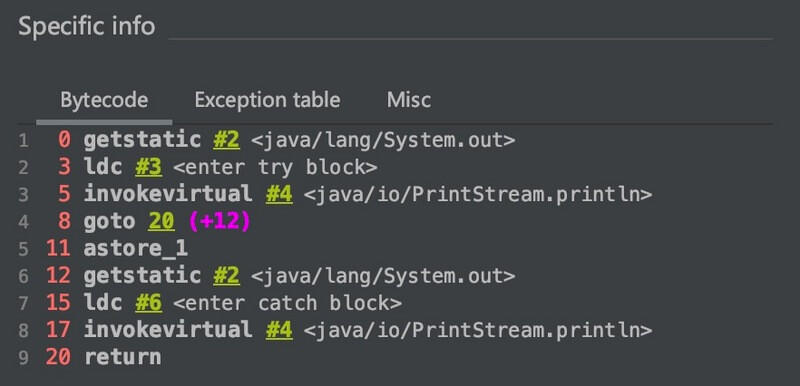
Task: Click the first invokevirtual instruction keyword
Action: click(x=168, y=194)
